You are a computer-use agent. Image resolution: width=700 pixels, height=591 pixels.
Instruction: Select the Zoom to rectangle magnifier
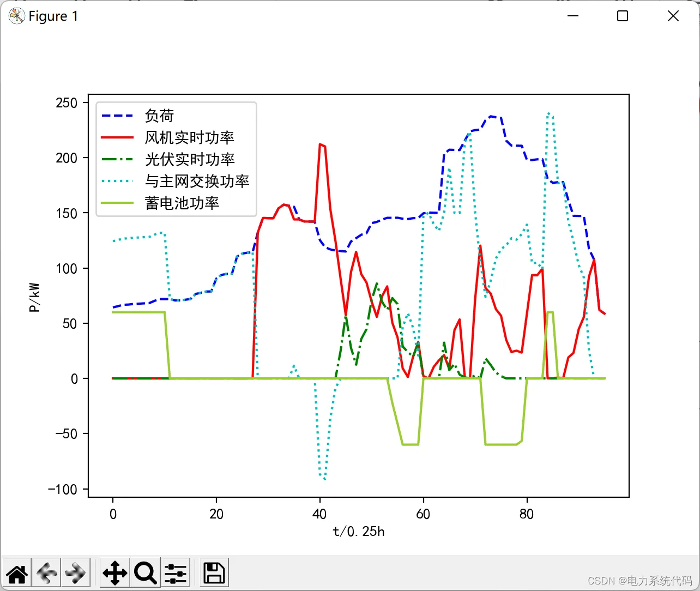[x=145, y=573]
